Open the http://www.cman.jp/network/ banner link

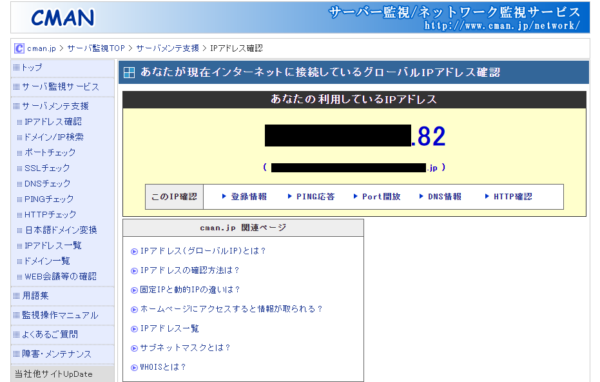pos(502,26)
